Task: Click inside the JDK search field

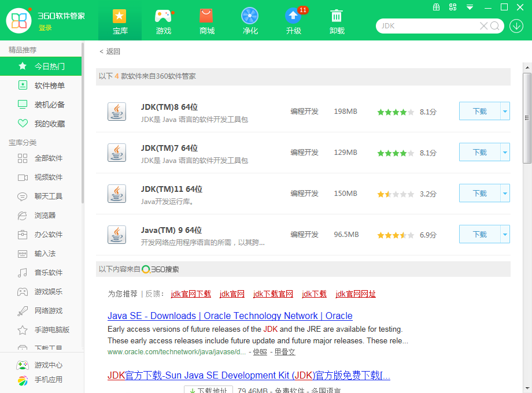Action: pyautogui.click(x=428, y=26)
